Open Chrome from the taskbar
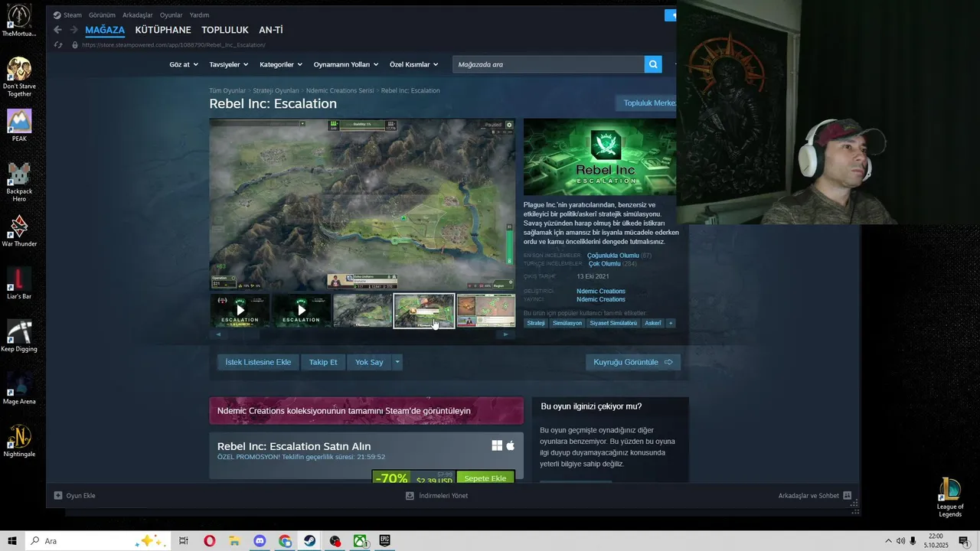980x551 pixels. (285, 541)
